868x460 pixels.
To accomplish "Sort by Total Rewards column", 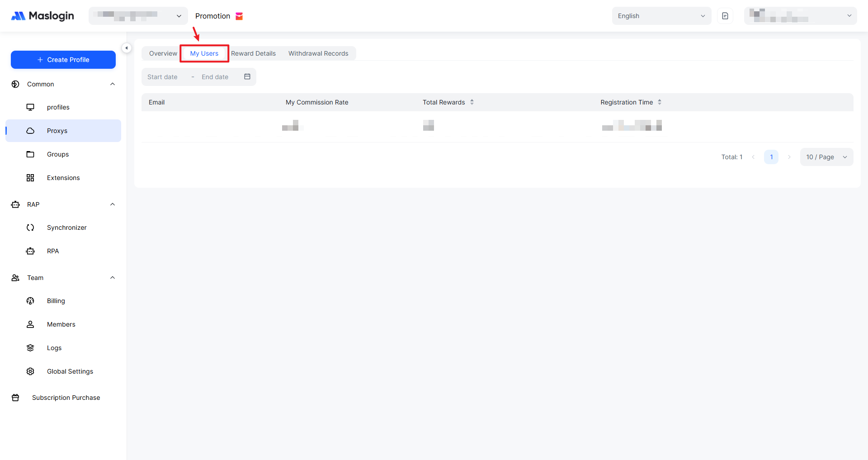I will pyautogui.click(x=472, y=102).
